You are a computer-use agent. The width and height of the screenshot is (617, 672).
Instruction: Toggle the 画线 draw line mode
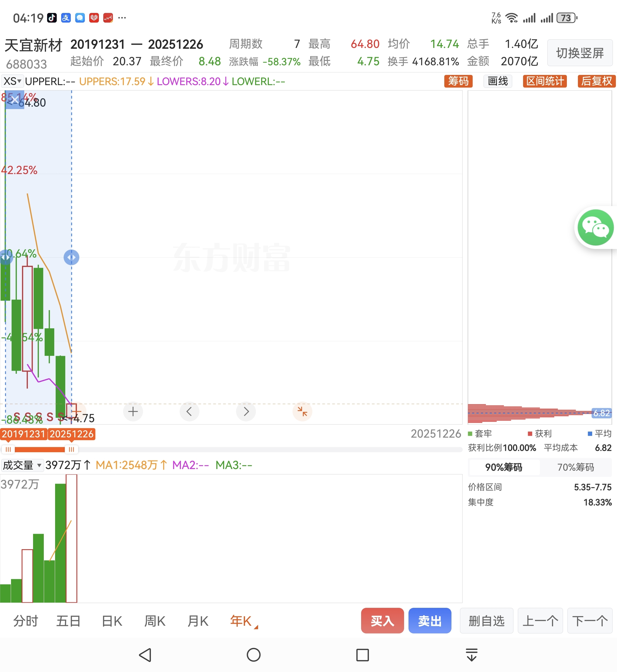coord(497,81)
